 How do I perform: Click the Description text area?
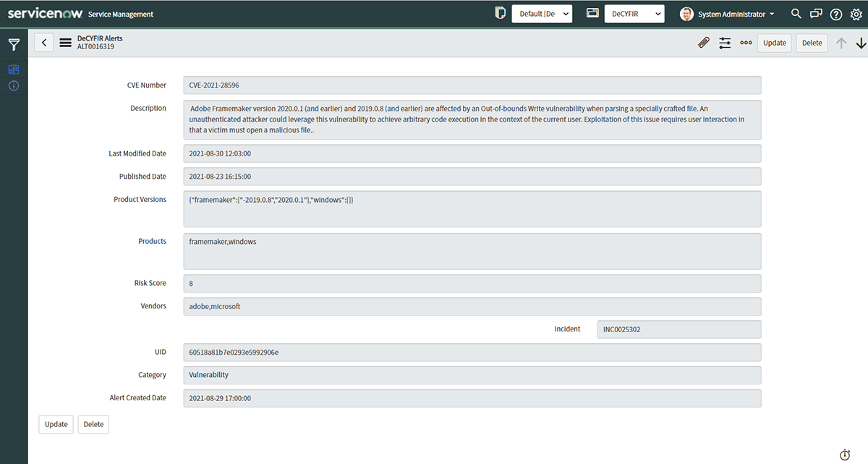tap(472, 119)
